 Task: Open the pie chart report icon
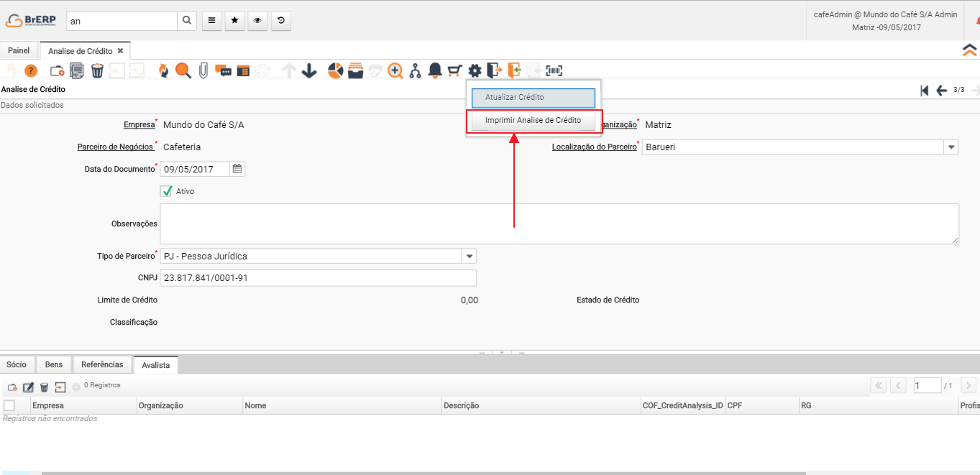335,70
